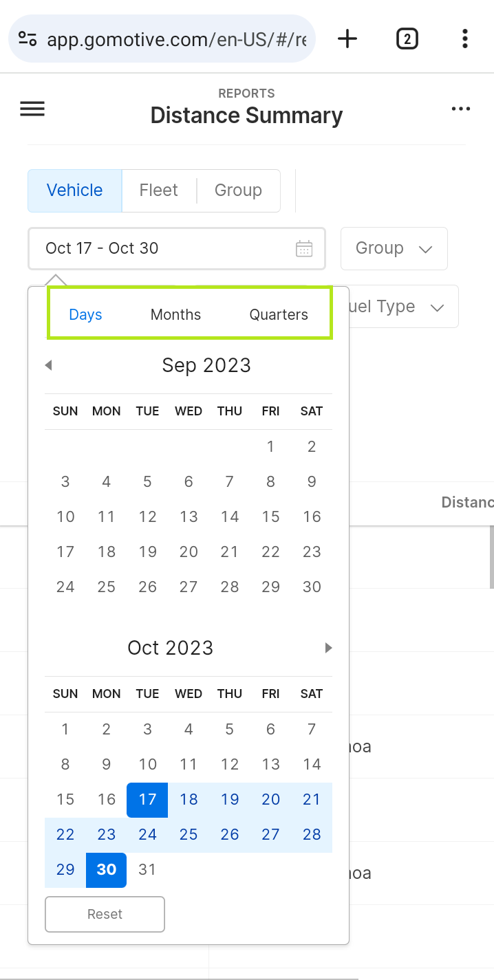Switch to the Fleet view toggle

pos(159,190)
